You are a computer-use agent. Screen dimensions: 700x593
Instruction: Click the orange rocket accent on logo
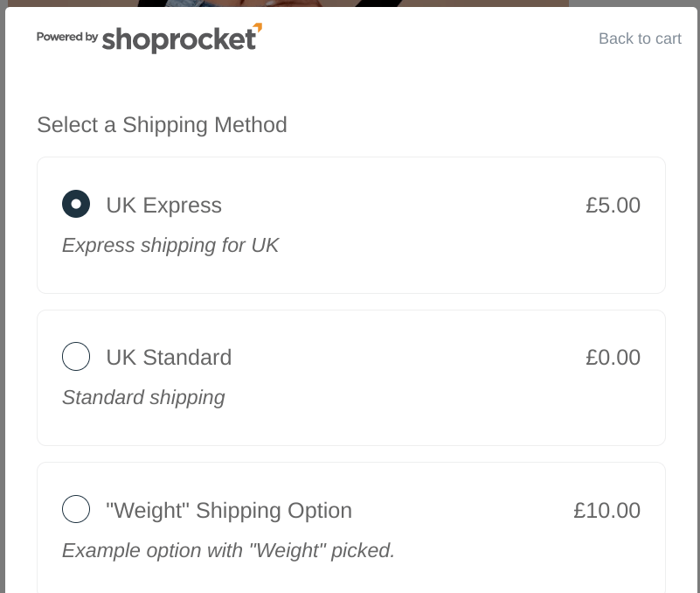pos(256,27)
